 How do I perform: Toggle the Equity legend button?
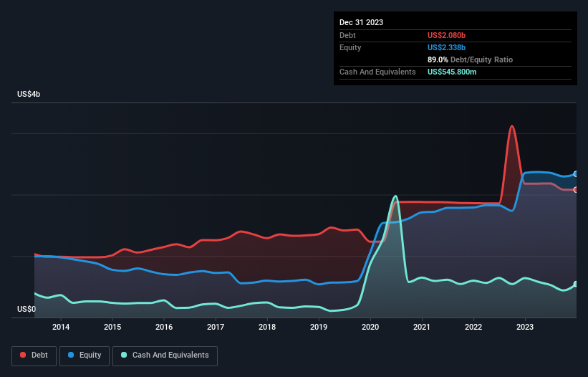85,355
